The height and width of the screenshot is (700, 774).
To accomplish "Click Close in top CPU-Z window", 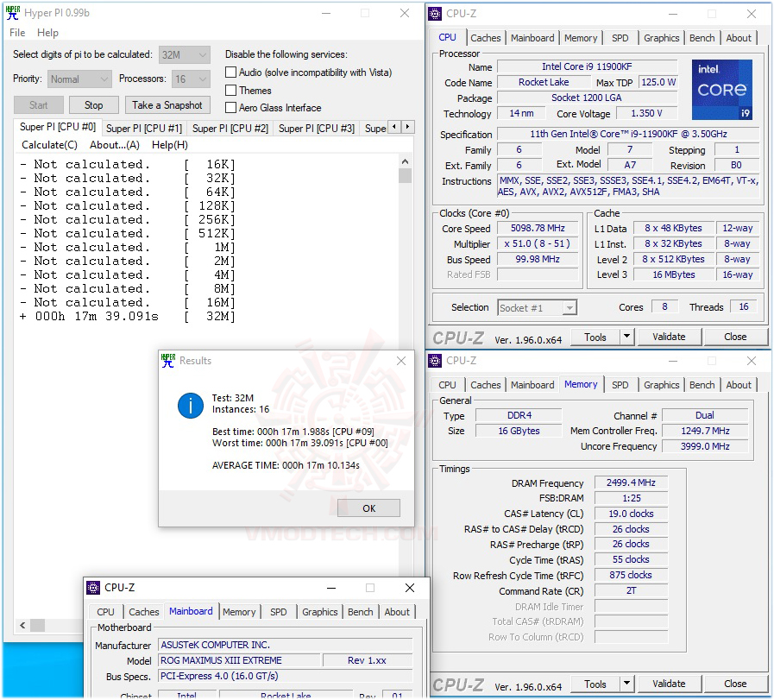I will [735, 337].
